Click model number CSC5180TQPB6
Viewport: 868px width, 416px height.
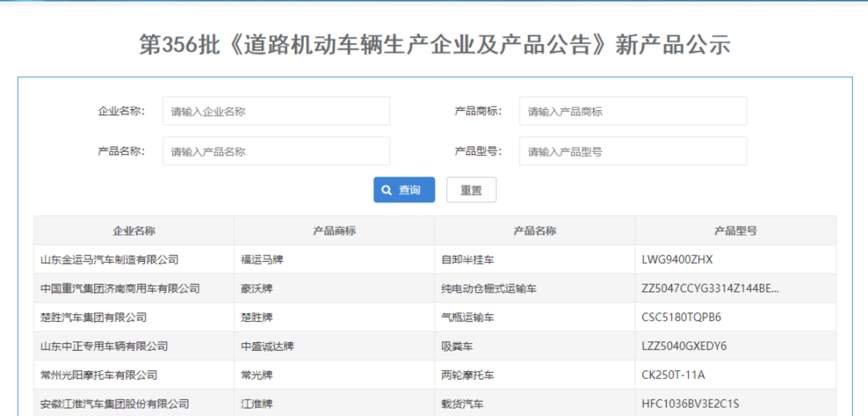[x=682, y=317]
